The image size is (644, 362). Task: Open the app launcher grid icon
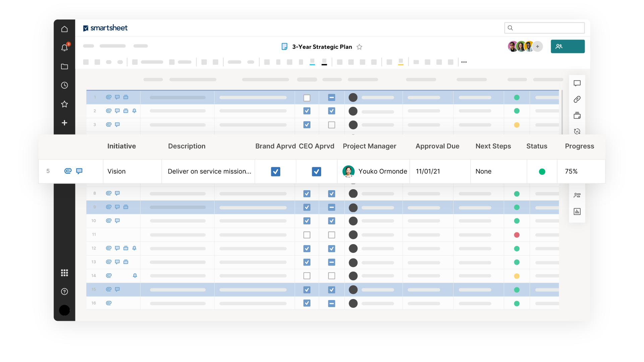pos(64,273)
